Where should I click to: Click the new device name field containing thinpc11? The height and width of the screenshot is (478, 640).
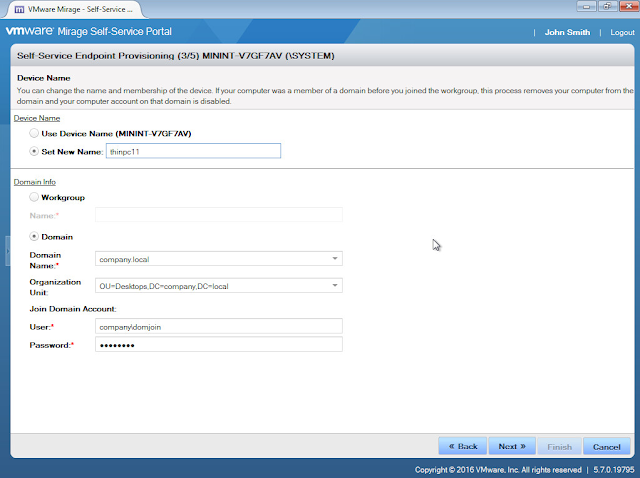pyautogui.click(x=193, y=151)
